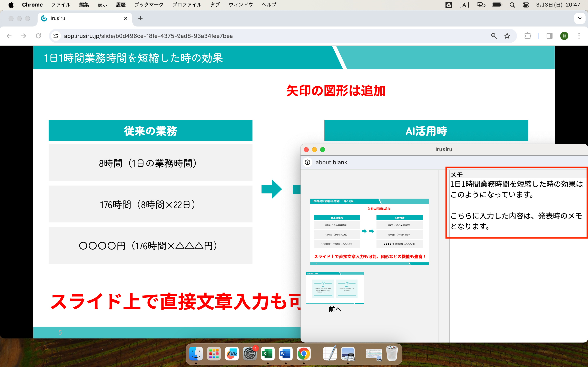Toggle the Chrome side panel button
The image size is (588, 367).
coord(549,36)
